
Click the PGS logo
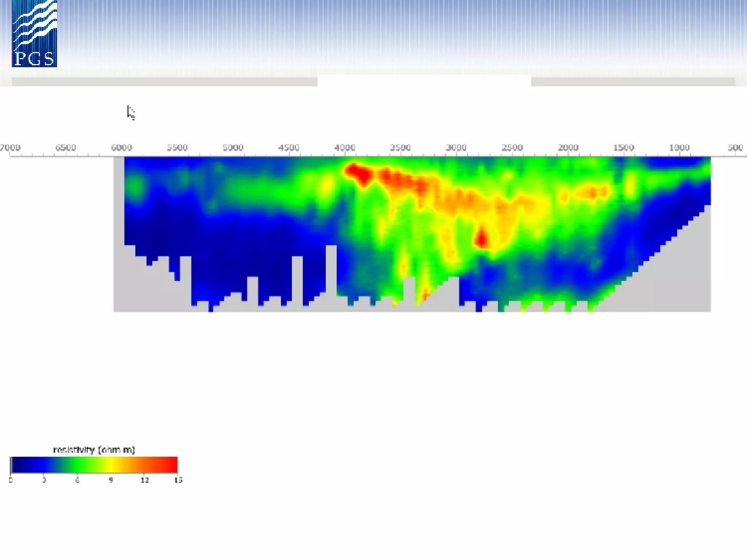34,34
